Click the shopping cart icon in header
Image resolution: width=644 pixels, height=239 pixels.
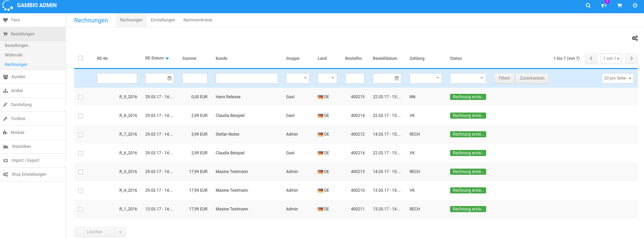(x=620, y=5)
